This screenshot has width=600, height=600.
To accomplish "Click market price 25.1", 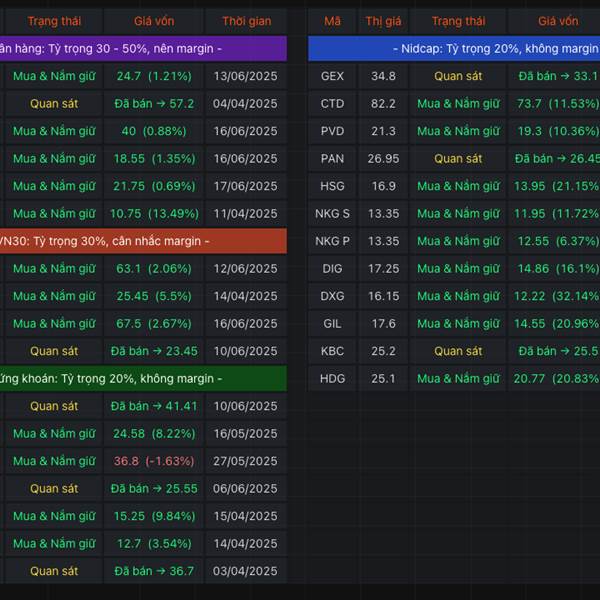I will point(383,378).
